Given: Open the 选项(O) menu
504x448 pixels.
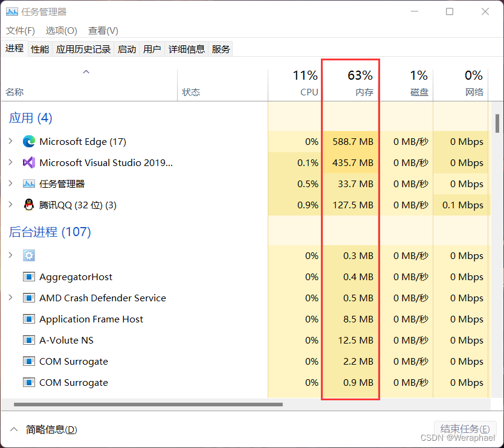Looking at the screenshot, I should pyautogui.click(x=62, y=31).
